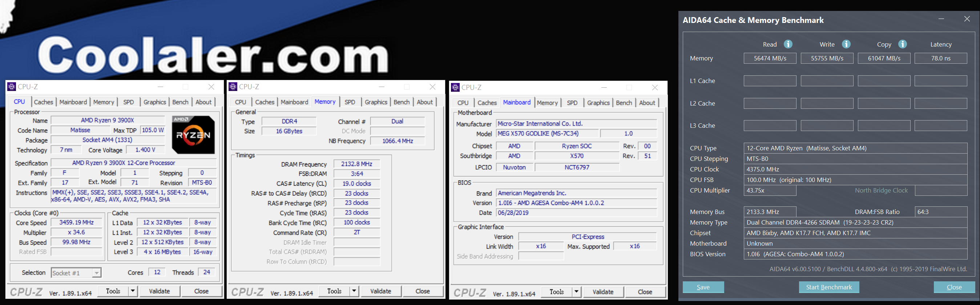980x305 pixels.
Task: Click the FSB:DRAM value 3:64
Action: tap(357, 174)
